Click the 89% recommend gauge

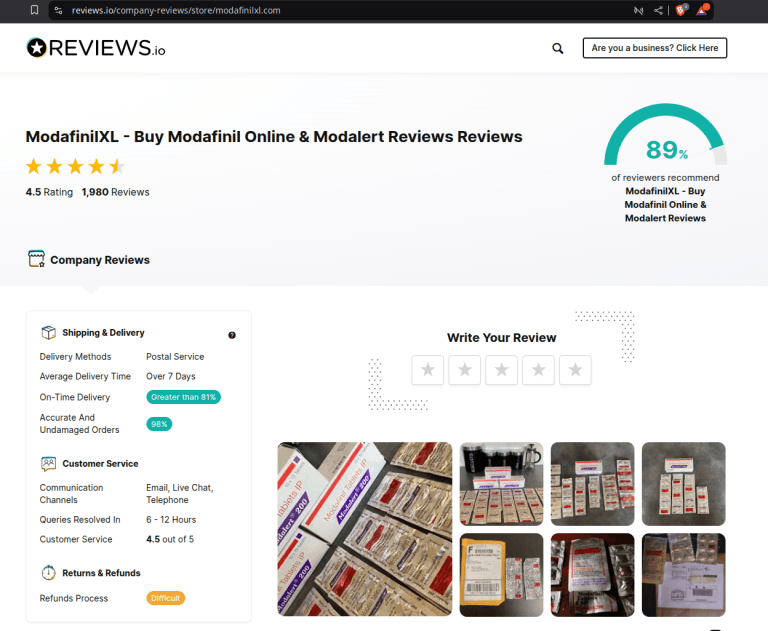(666, 135)
